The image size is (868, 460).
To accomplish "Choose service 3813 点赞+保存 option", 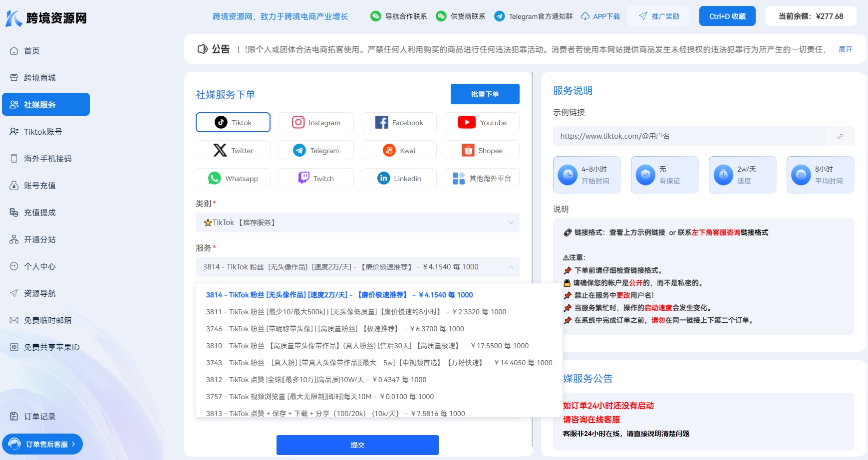I will [379, 412].
